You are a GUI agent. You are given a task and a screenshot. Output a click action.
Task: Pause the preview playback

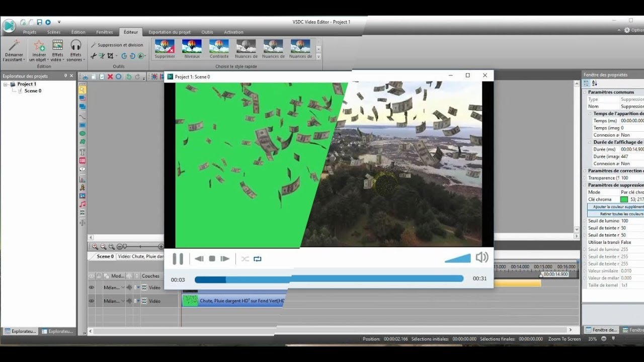coord(178,259)
